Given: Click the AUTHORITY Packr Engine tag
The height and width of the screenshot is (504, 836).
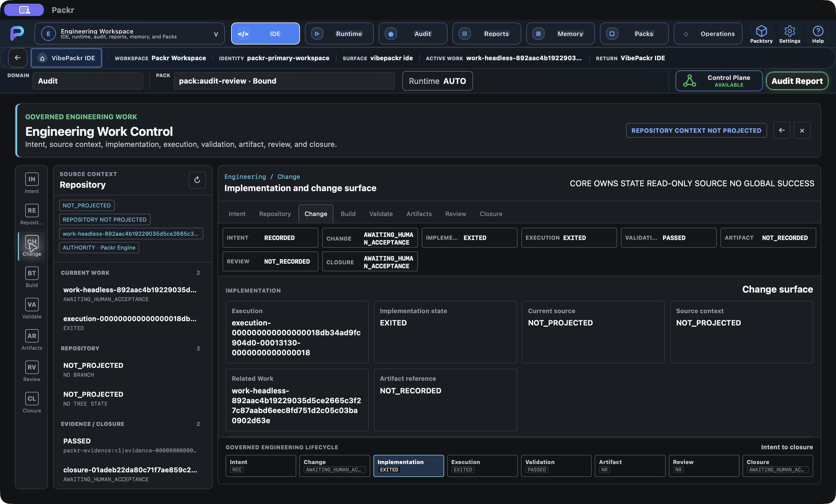Looking at the screenshot, I should pyautogui.click(x=99, y=248).
